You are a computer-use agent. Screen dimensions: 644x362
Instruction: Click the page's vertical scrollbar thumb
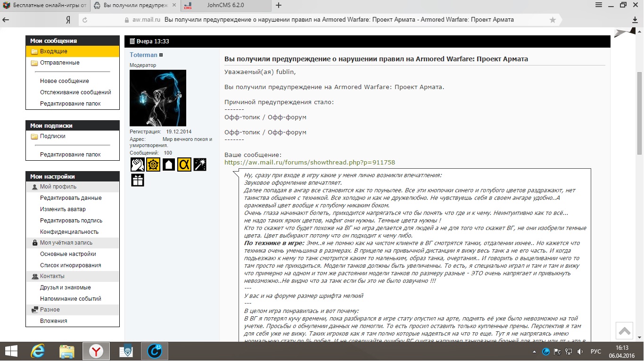coord(640,113)
